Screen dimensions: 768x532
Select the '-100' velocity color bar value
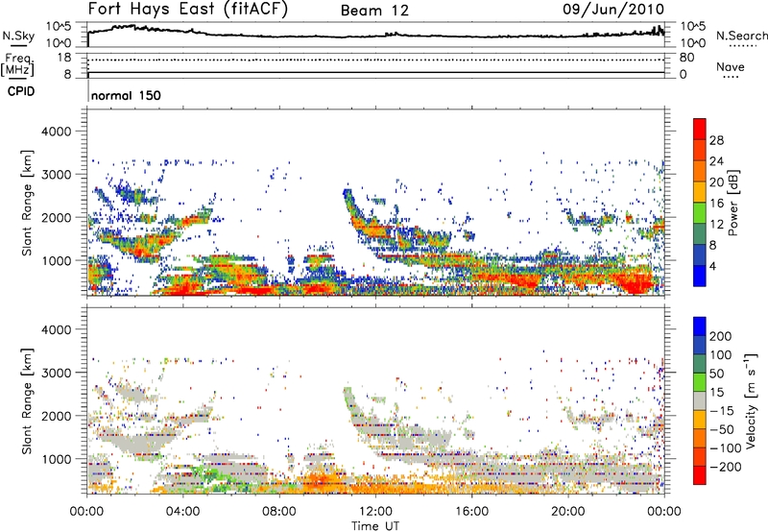point(725,448)
